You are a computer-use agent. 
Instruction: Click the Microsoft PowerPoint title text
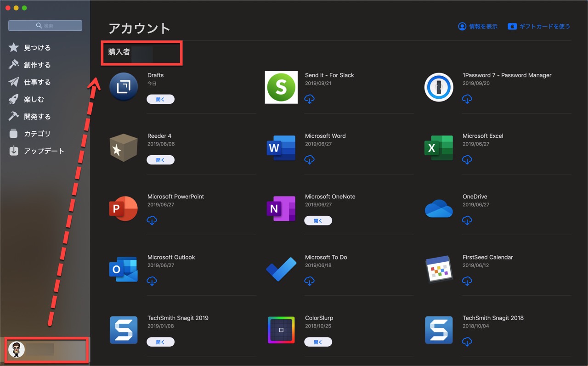pyautogui.click(x=175, y=197)
